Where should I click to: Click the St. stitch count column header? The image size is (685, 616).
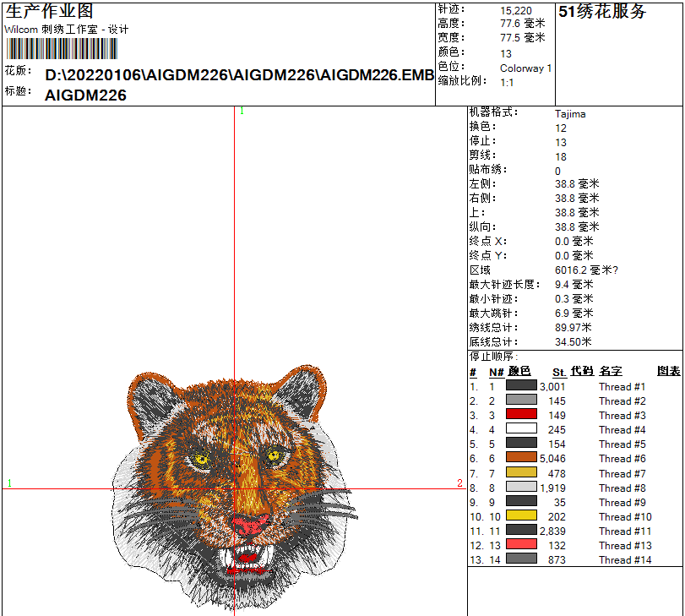pyautogui.click(x=559, y=372)
